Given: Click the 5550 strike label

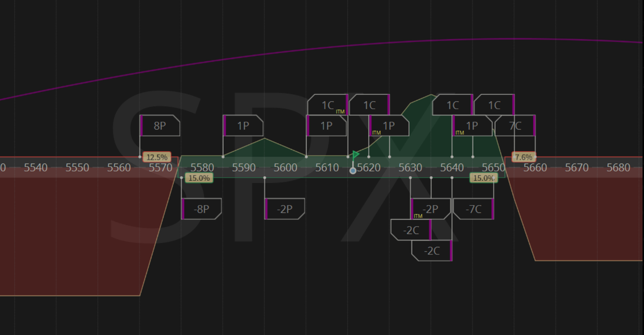Looking at the screenshot, I should 77,167.
